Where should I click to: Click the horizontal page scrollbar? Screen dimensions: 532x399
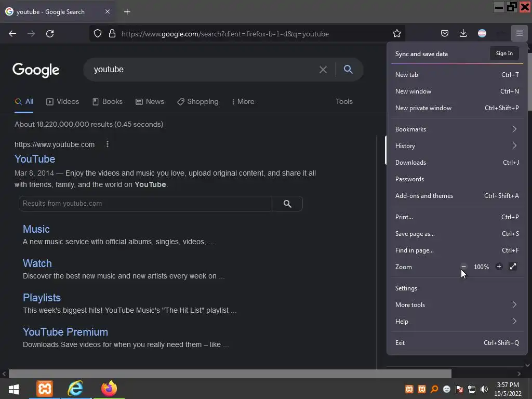(230, 374)
